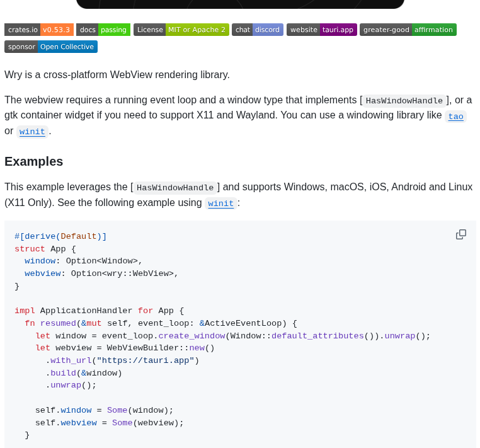This screenshot has height=448, width=480.
Task: Click the 'impl ApplicationHandler for App' line
Action: [x=99, y=311]
